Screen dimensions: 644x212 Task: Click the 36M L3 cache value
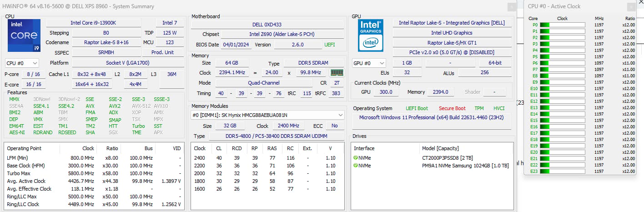pos(172,74)
